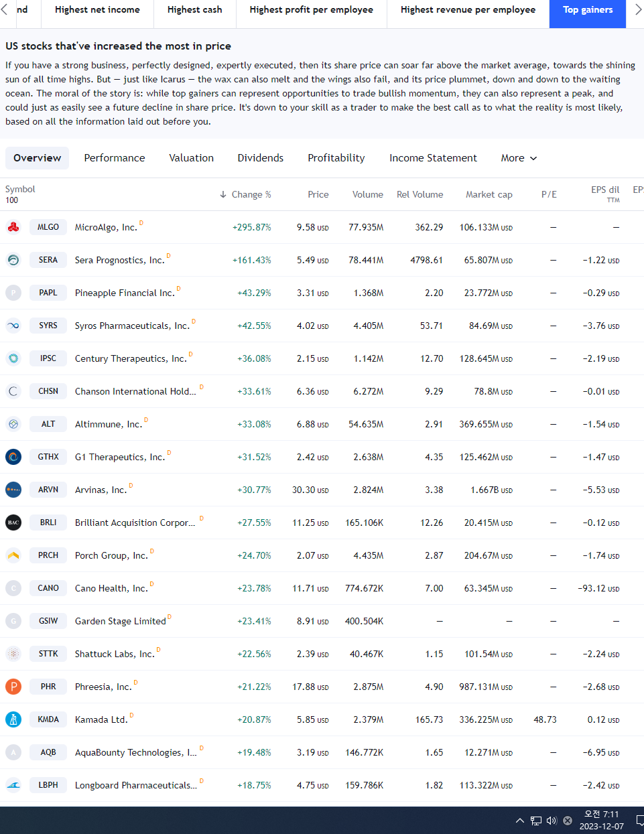
Task: Click the Porch Group logo icon
Action: (13, 555)
